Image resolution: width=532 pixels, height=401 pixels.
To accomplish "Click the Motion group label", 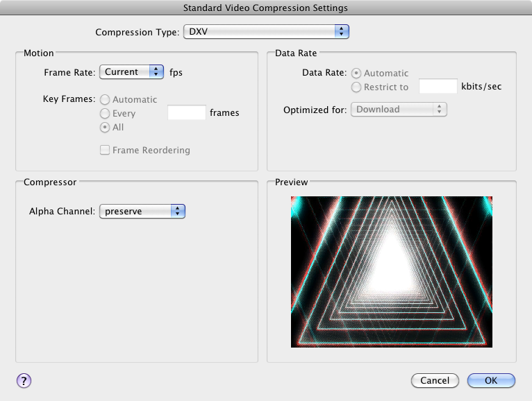I will [x=39, y=53].
